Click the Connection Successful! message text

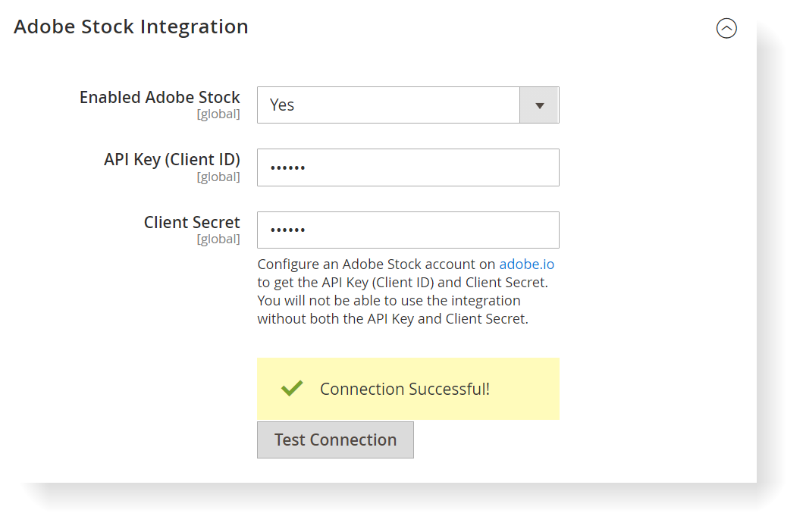point(404,390)
